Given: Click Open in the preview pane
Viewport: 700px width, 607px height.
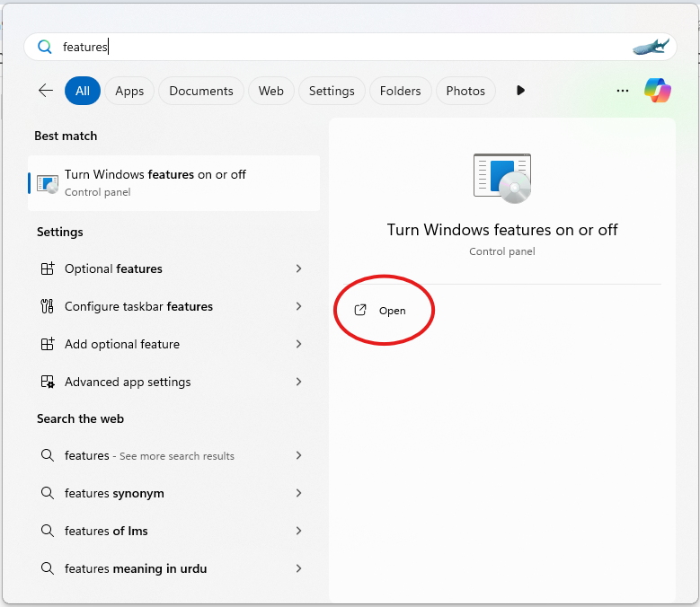Looking at the screenshot, I should pyautogui.click(x=380, y=311).
